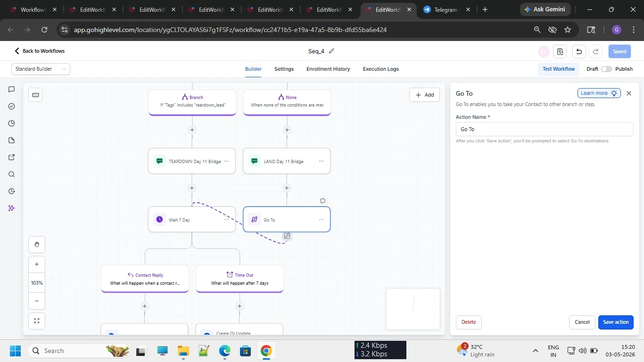Open the Enrollment History tab
The image size is (644, 362).
[x=328, y=69]
